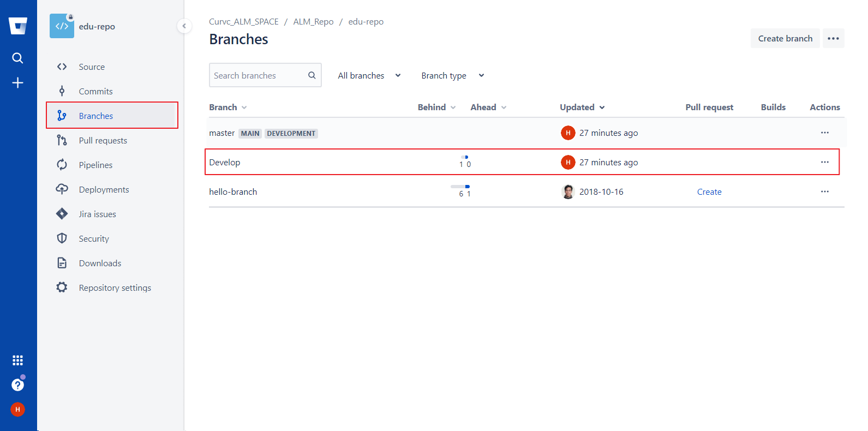Image resolution: width=868 pixels, height=431 pixels.
Task: Click the Repository settings gear icon
Action: tap(62, 288)
